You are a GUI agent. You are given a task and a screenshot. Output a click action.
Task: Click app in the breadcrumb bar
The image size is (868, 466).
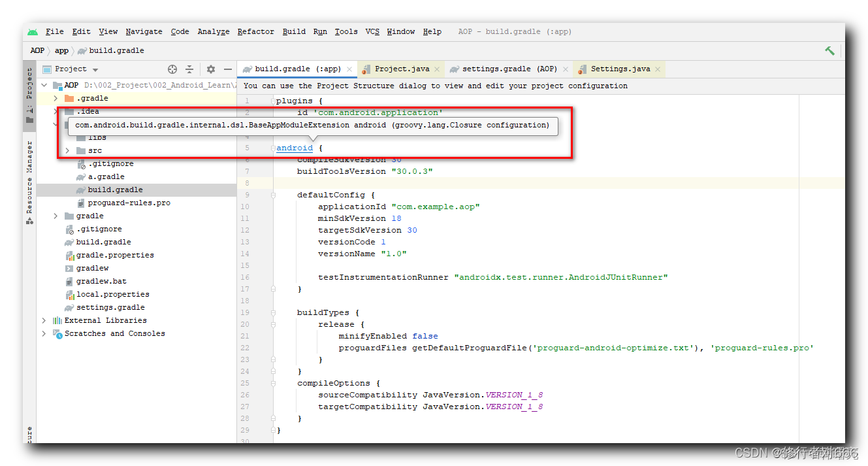pos(61,50)
